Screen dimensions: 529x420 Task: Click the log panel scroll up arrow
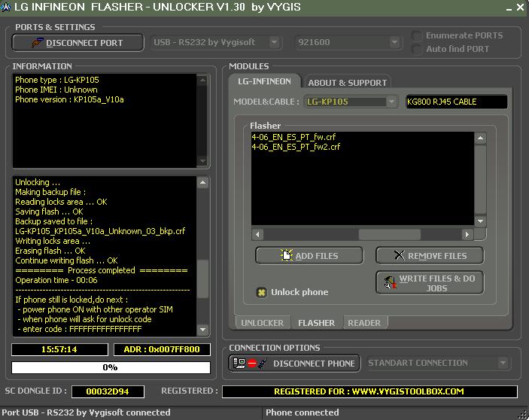point(202,182)
